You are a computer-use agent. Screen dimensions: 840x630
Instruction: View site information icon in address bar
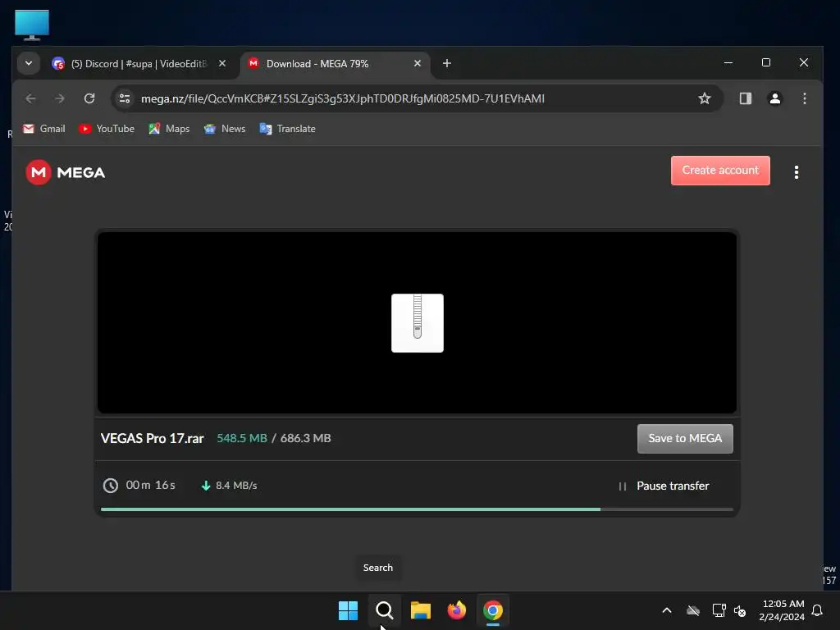point(125,98)
